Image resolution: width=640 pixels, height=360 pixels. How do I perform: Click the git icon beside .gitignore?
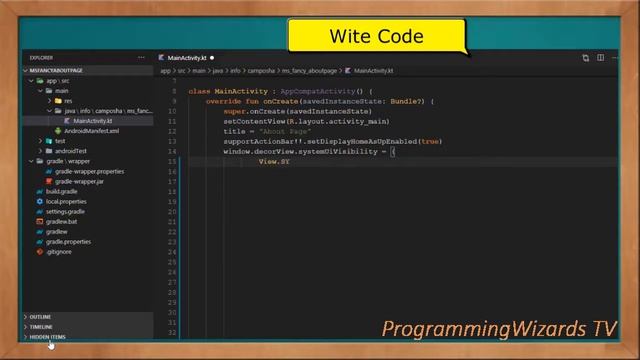tap(40, 252)
